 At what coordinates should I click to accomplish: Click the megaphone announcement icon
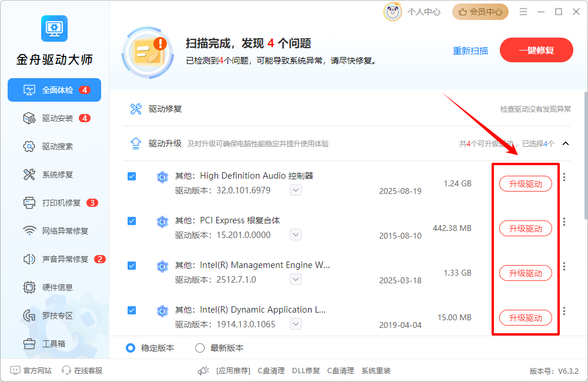pos(203,371)
